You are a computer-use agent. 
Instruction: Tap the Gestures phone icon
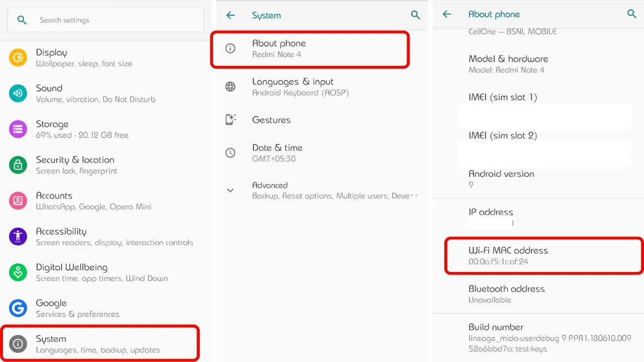click(230, 120)
